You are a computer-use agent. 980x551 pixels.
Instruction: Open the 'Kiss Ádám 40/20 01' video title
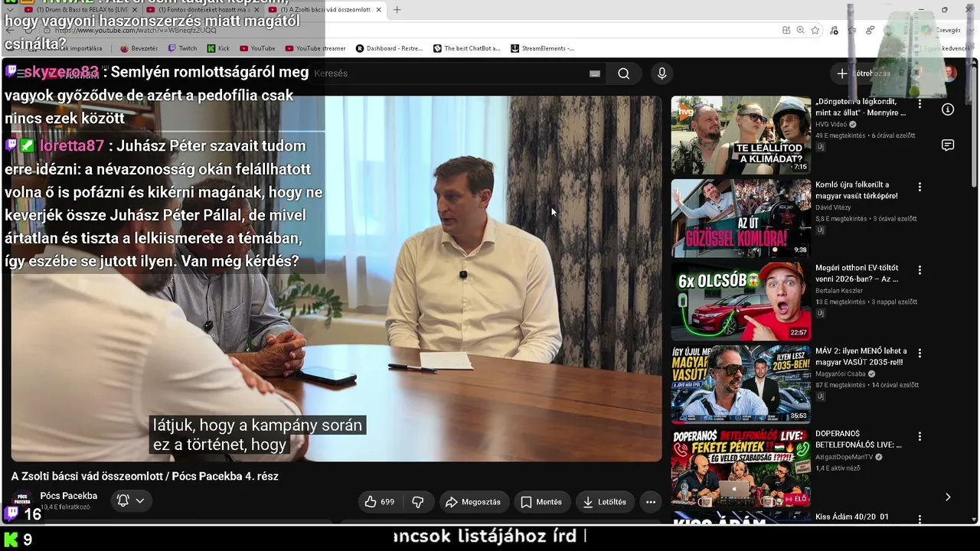(x=852, y=517)
